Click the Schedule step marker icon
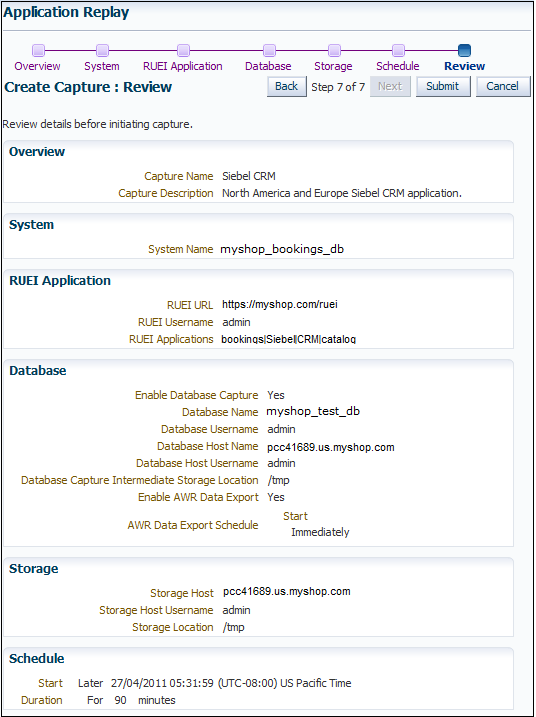 [398, 50]
